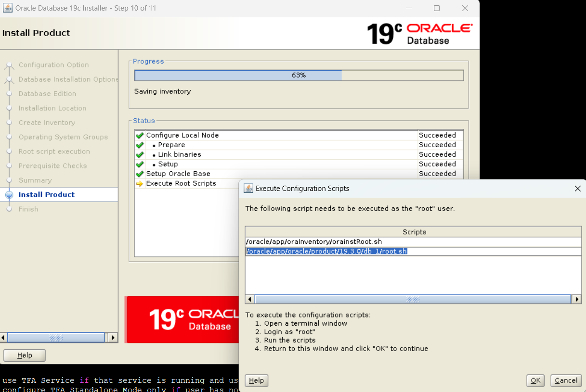586x392 pixels.
Task: Select Installation Location step
Action: point(52,108)
